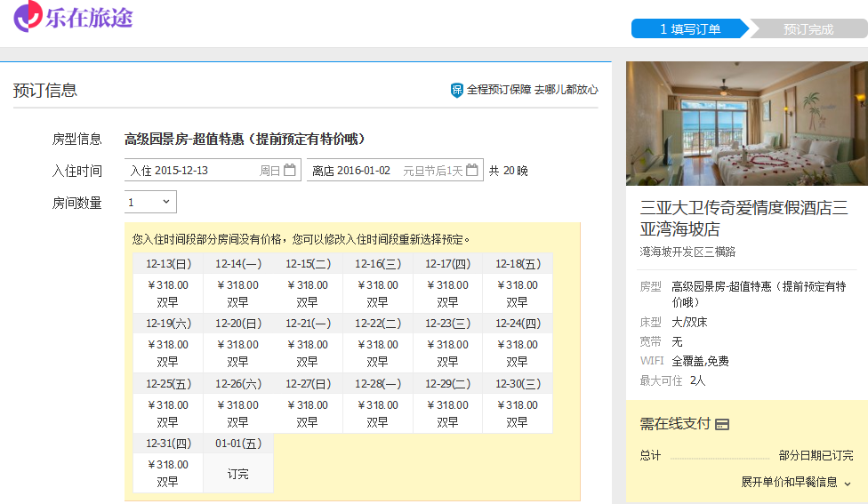The height and width of the screenshot is (504, 868).
Task: Expand unit price and breakfast info
Action: (x=796, y=482)
